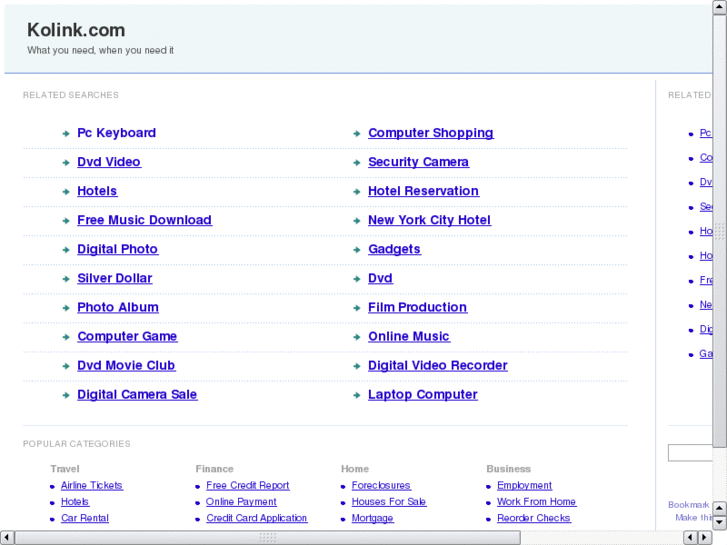Open the Pc Keyboard search link
This screenshot has width=727, height=545.
[x=116, y=133]
